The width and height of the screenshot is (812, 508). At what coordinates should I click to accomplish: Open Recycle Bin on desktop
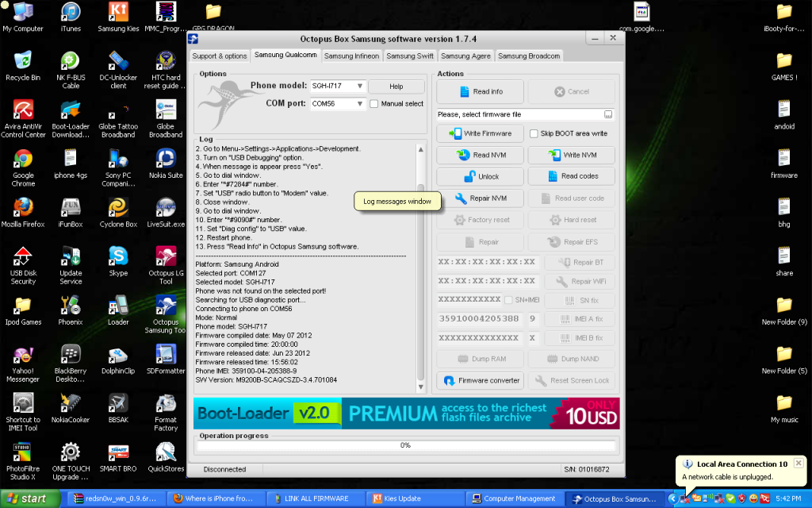pos(23,66)
